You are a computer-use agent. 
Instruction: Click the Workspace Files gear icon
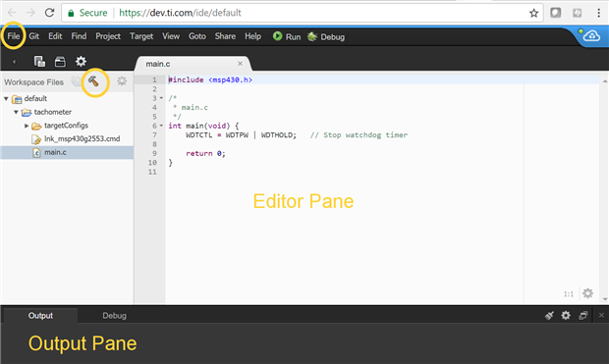[122, 80]
